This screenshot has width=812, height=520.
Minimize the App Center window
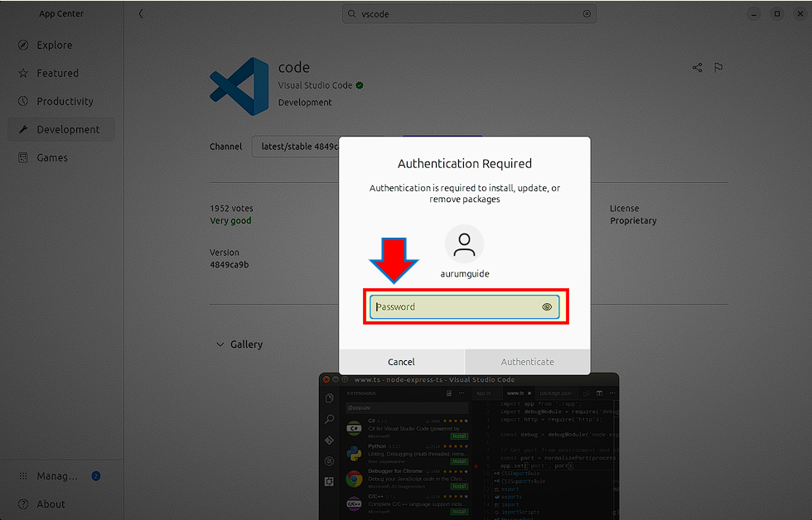(x=754, y=14)
